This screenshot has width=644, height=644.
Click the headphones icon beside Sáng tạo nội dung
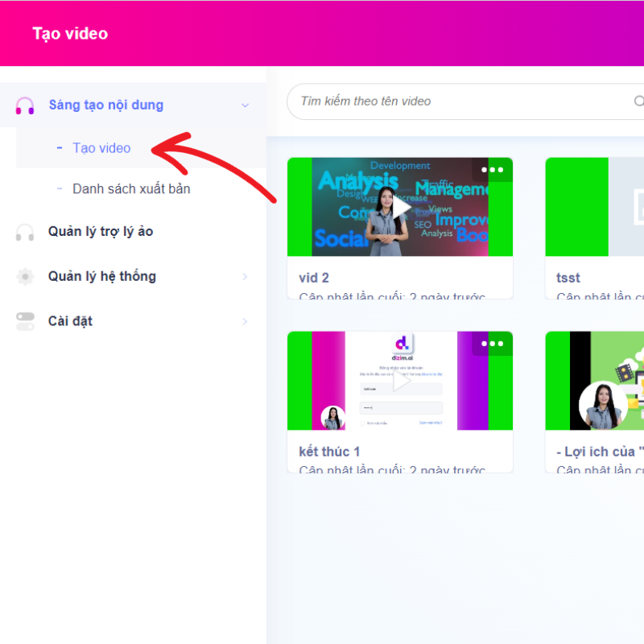coord(25,105)
